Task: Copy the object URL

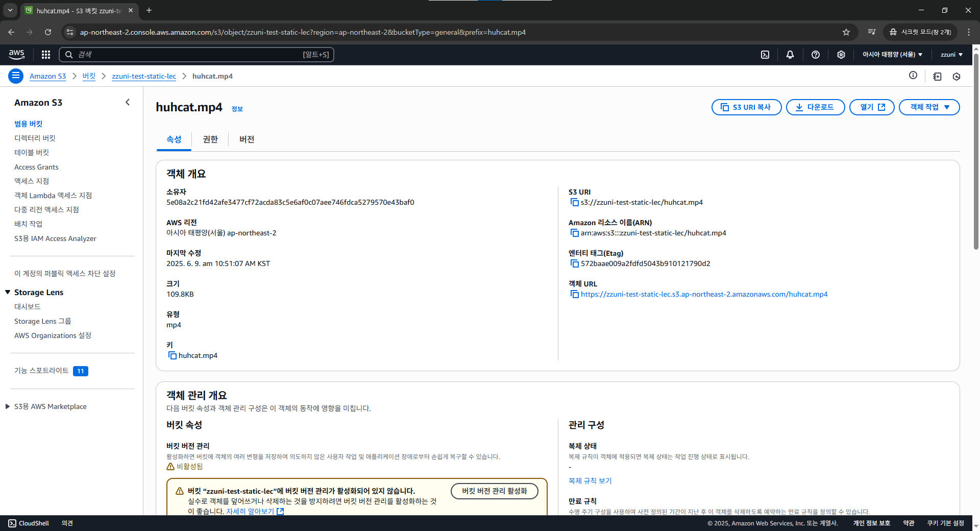Action: pos(574,294)
